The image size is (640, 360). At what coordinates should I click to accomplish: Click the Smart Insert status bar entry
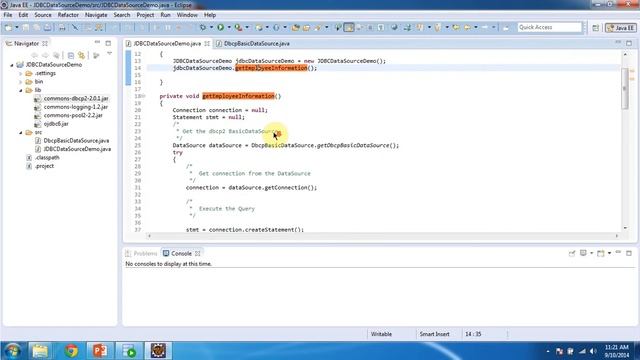[434, 334]
